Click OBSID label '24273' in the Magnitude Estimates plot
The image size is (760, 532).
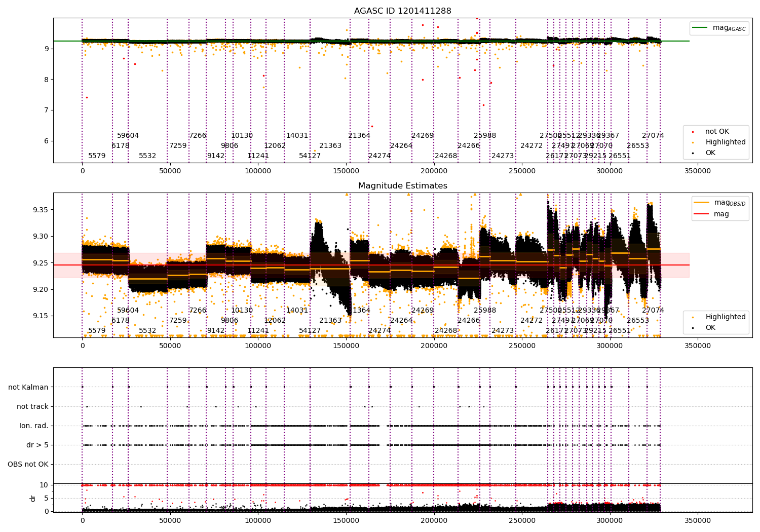click(x=503, y=331)
